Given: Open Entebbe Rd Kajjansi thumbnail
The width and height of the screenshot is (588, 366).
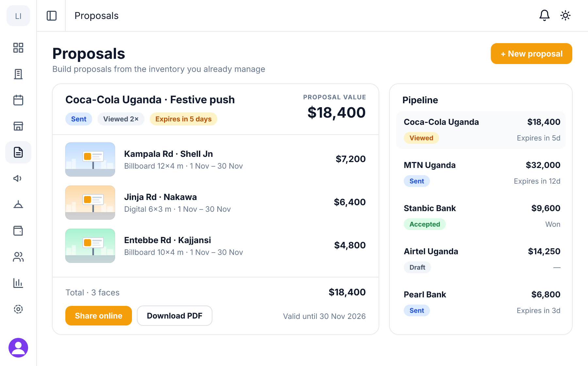Looking at the screenshot, I should [90, 246].
